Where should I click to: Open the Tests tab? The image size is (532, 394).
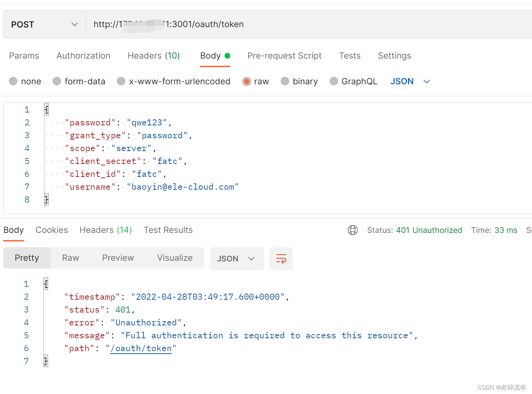point(350,56)
